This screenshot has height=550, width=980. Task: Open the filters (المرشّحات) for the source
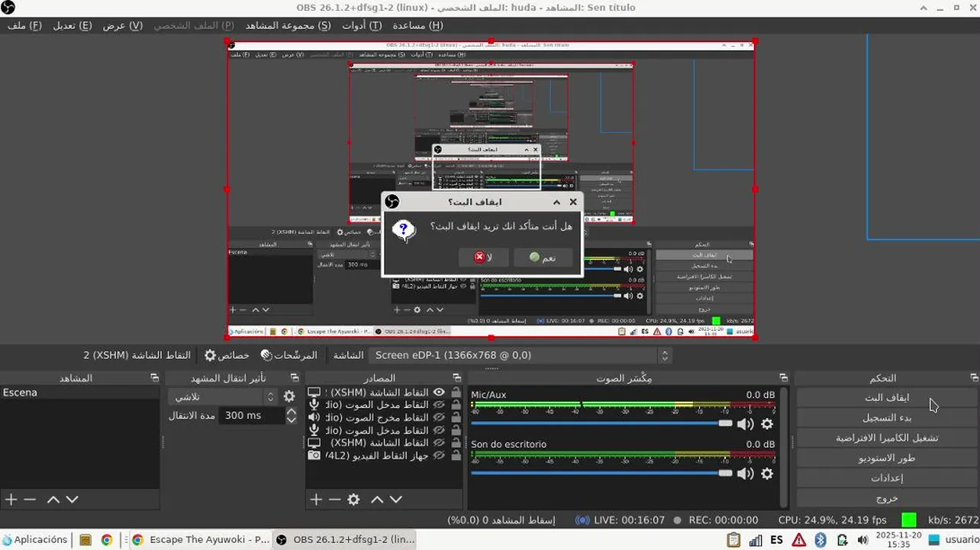[x=289, y=355]
